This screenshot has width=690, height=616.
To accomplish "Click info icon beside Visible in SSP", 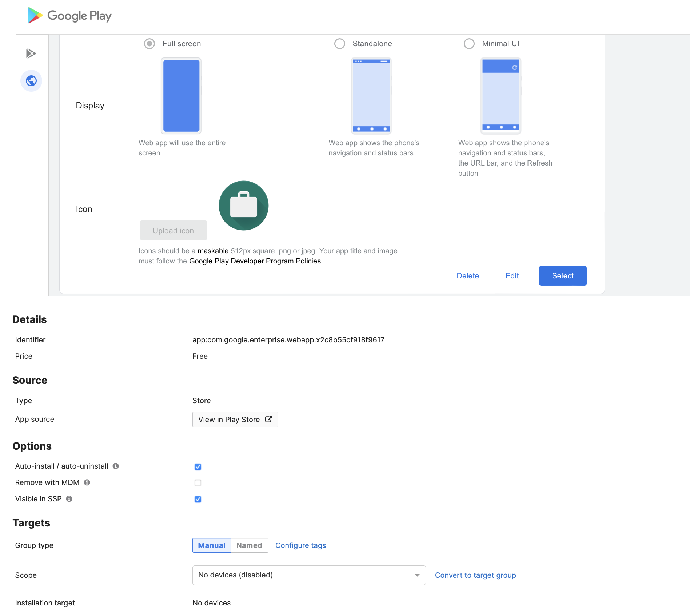I will [x=69, y=499].
